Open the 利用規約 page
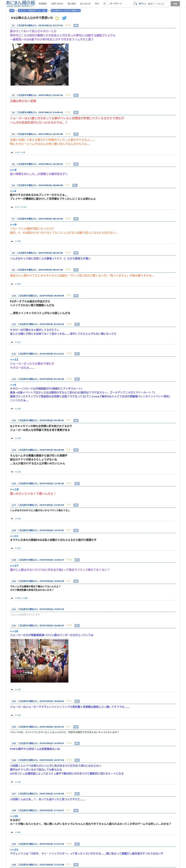The height and width of the screenshot is (868, 186). click(43, 4)
